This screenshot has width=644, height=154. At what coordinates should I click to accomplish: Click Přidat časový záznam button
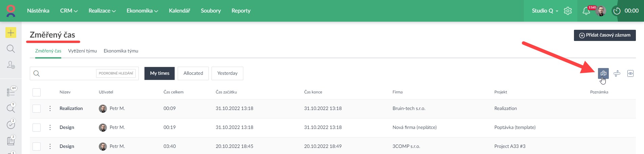tap(605, 35)
